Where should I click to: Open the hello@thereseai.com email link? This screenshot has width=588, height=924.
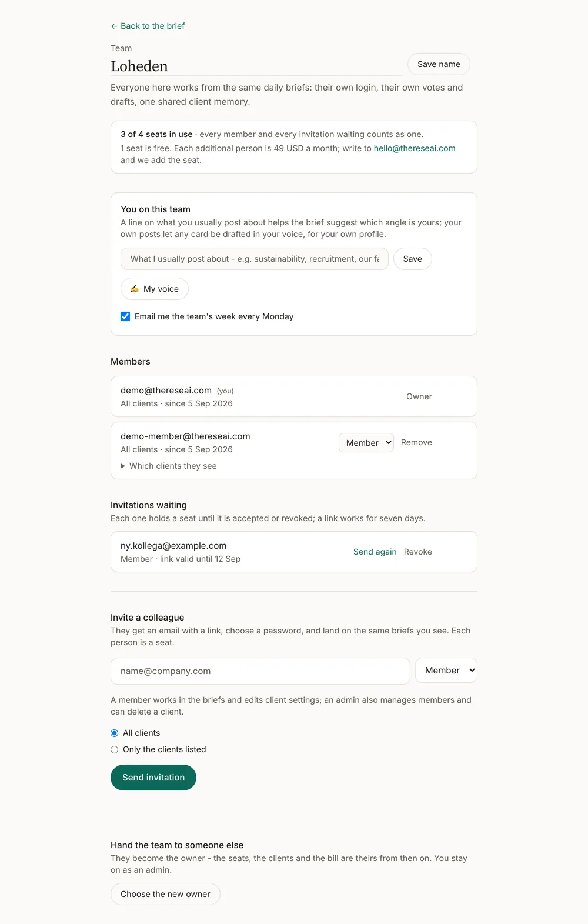click(415, 148)
